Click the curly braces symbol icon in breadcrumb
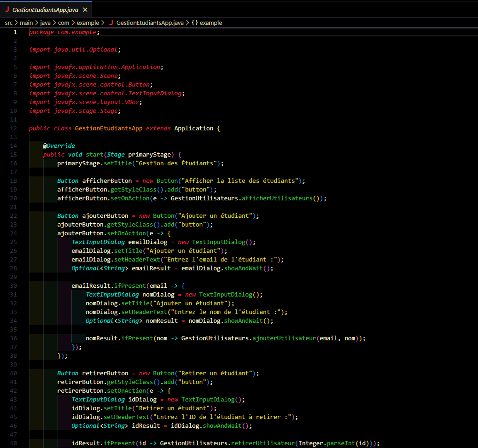This screenshot has width=478, height=448. (x=195, y=23)
